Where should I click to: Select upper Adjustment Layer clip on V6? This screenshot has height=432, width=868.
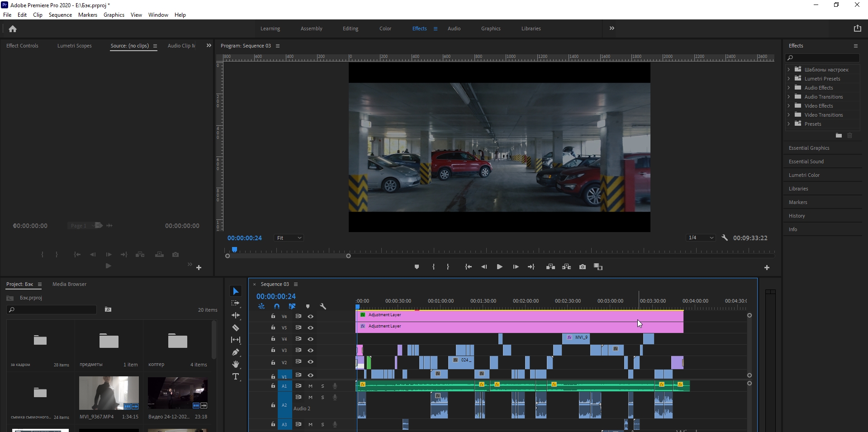(520, 315)
